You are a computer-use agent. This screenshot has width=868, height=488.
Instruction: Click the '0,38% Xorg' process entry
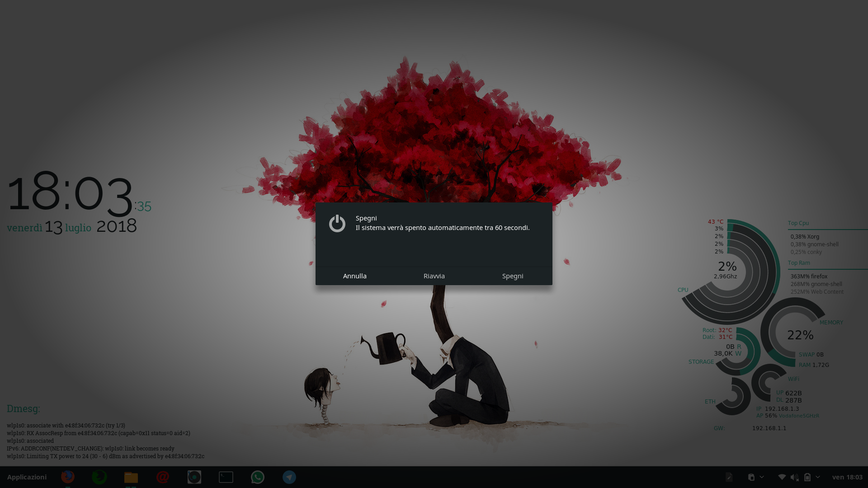805,237
